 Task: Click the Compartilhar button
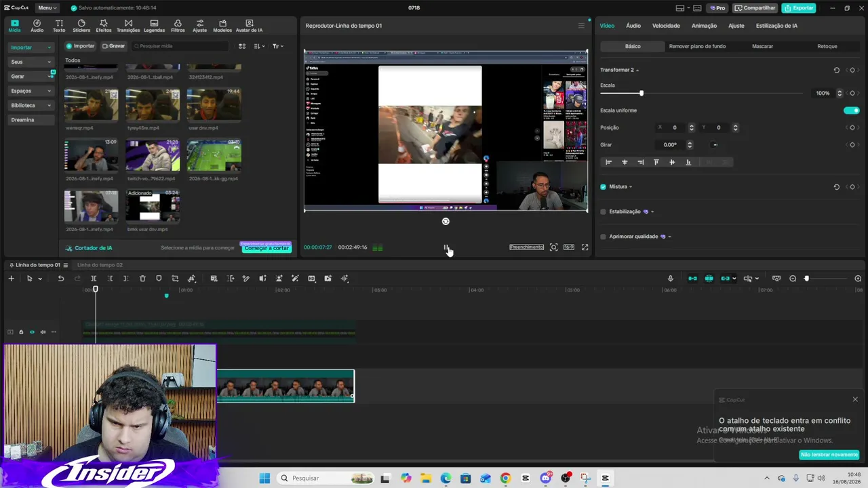pyautogui.click(x=755, y=8)
